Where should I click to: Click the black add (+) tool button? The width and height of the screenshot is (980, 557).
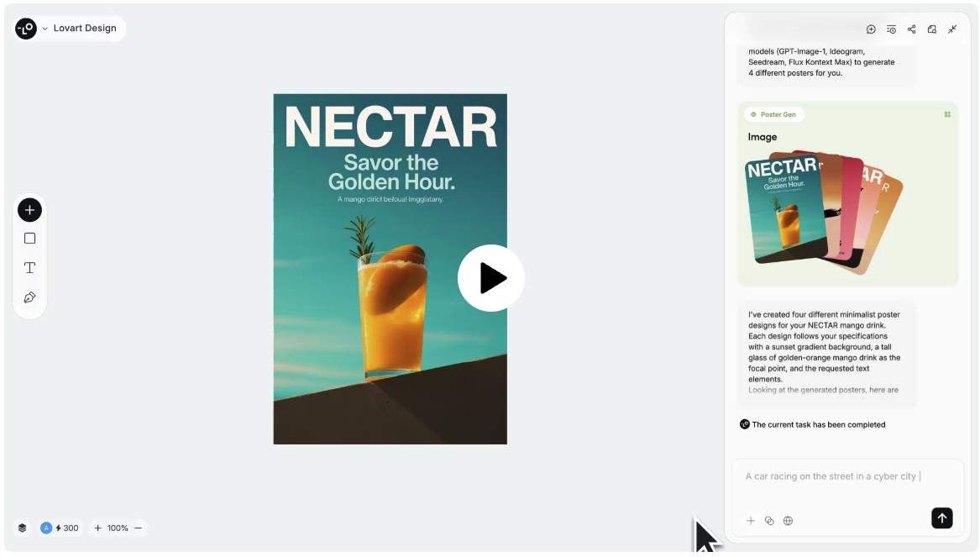coord(29,210)
